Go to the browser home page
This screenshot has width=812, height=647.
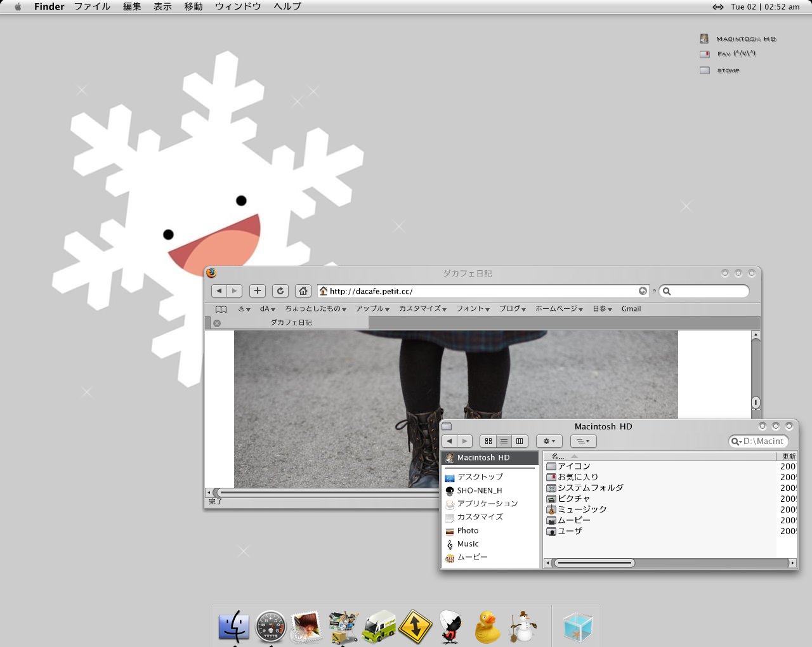pyautogui.click(x=303, y=291)
